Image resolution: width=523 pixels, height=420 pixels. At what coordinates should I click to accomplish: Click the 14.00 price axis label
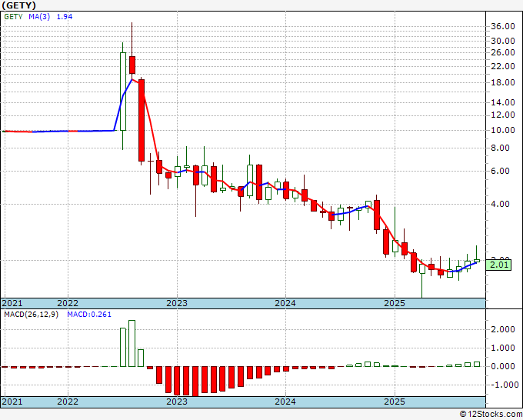[503, 102]
